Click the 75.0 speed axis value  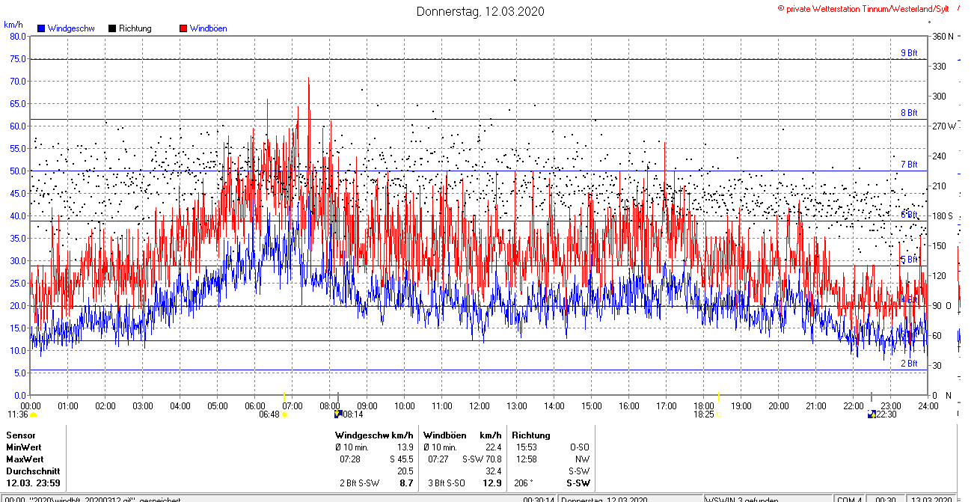point(17,58)
